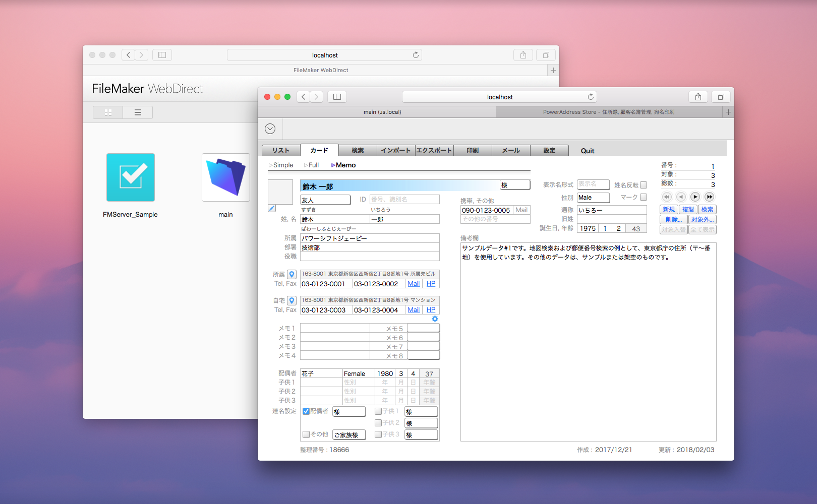Open the 性別 Male dropdown
The image size is (817, 504).
coord(594,198)
